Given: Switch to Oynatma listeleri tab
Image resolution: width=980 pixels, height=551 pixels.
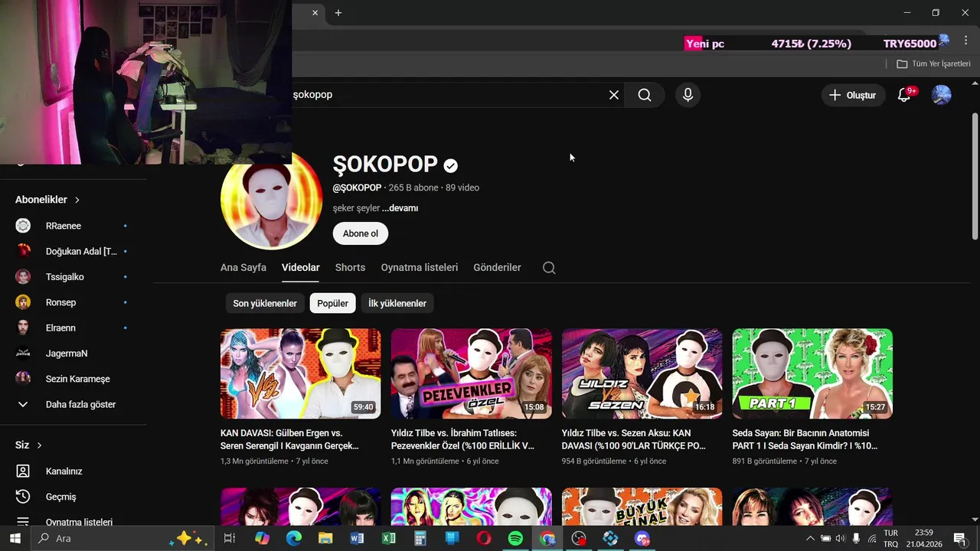Looking at the screenshot, I should (420, 268).
